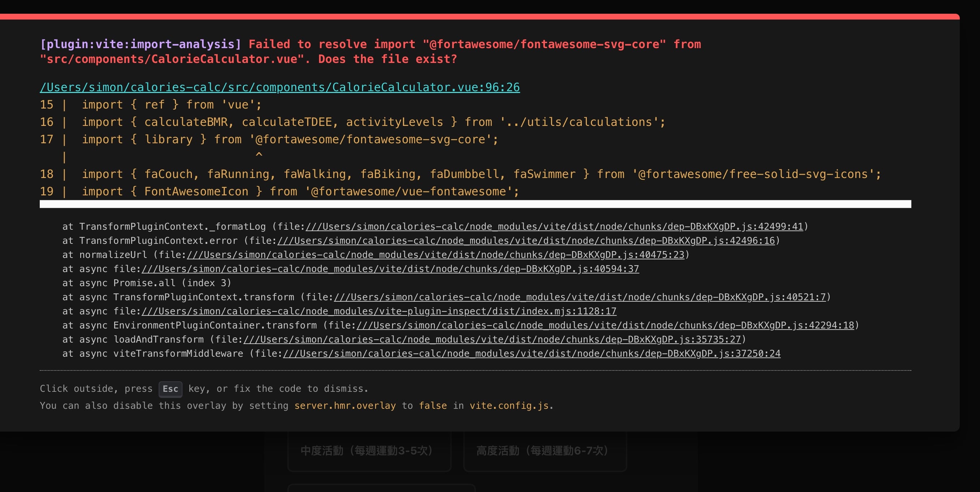Image resolution: width=980 pixels, height=492 pixels.
Task: Click the vite.config.js text in the tip
Action: point(509,406)
